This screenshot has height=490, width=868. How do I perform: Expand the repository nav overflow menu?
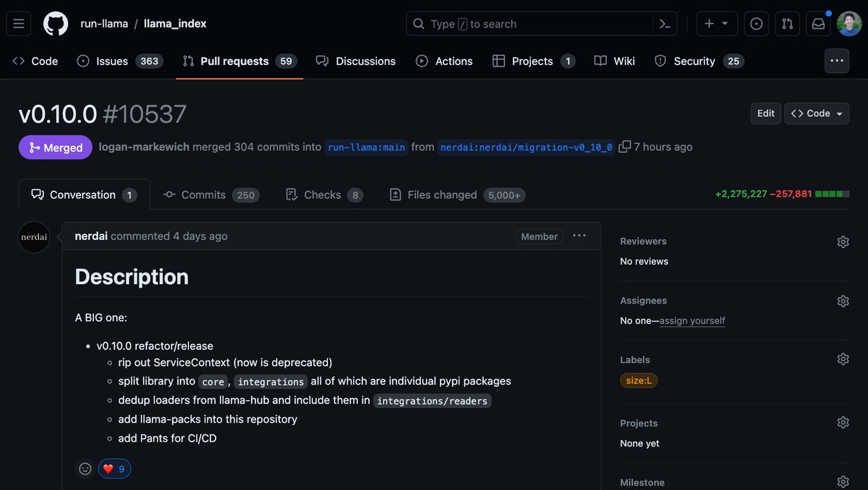point(837,61)
